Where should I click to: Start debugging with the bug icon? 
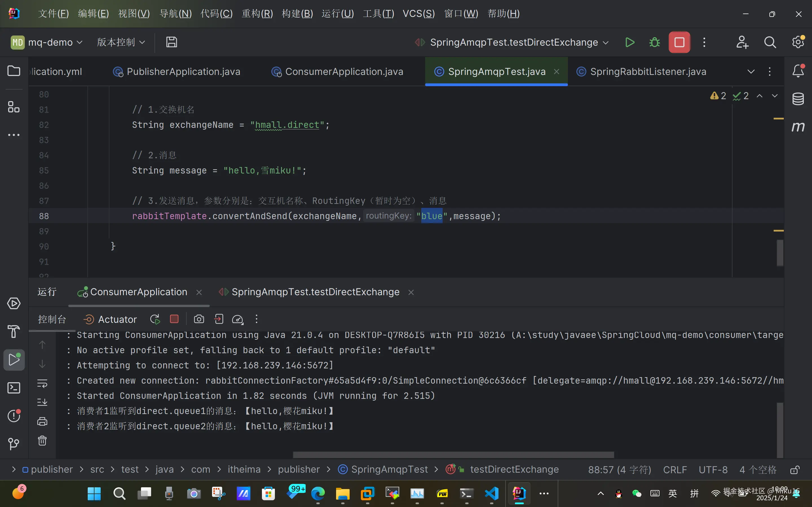coord(654,42)
